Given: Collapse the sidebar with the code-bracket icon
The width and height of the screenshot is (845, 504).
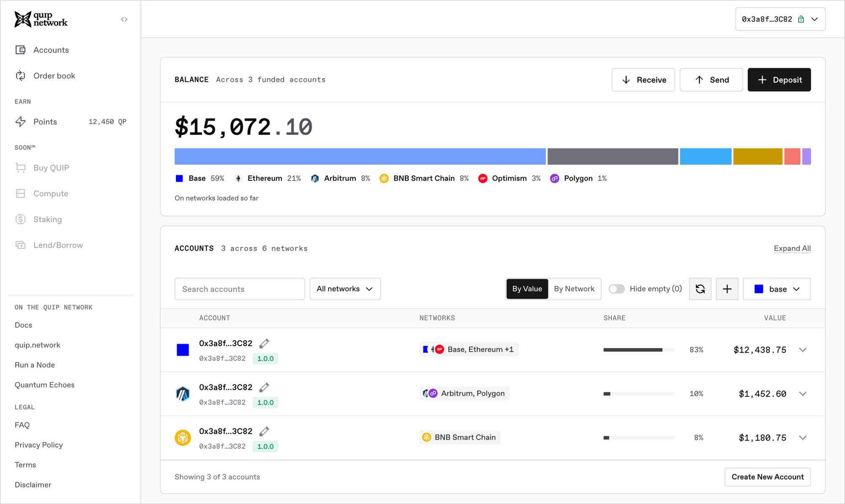Looking at the screenshot, I should click(124, 19).
